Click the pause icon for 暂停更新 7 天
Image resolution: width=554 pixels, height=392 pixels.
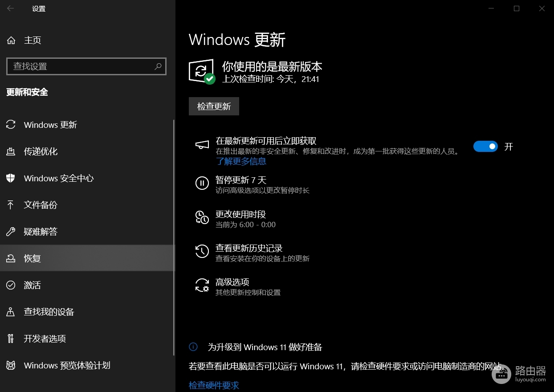click(x=202, y=183)
